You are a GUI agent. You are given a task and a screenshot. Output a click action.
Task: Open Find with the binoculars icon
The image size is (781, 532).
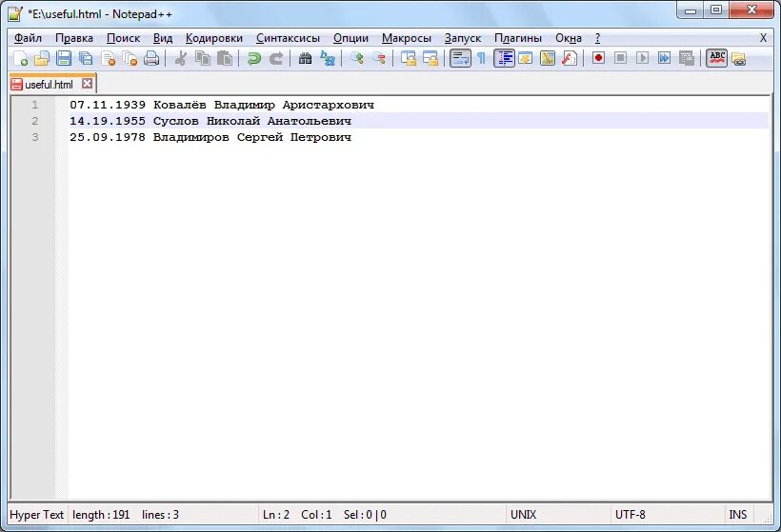pos(305,58)
